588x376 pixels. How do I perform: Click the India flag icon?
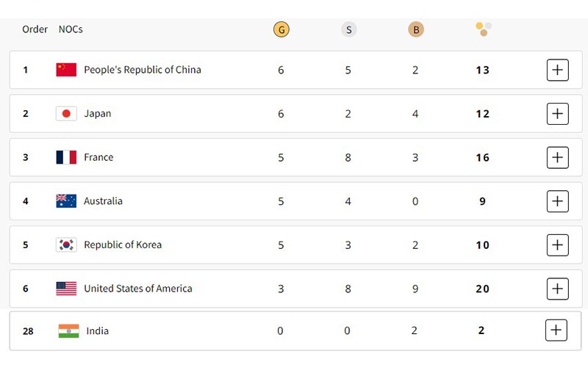[x=68, y=331]
